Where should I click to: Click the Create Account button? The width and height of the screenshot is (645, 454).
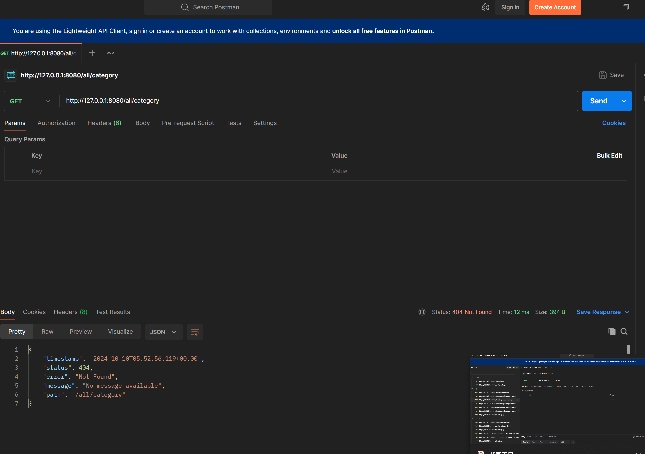(x=555, y=7)
